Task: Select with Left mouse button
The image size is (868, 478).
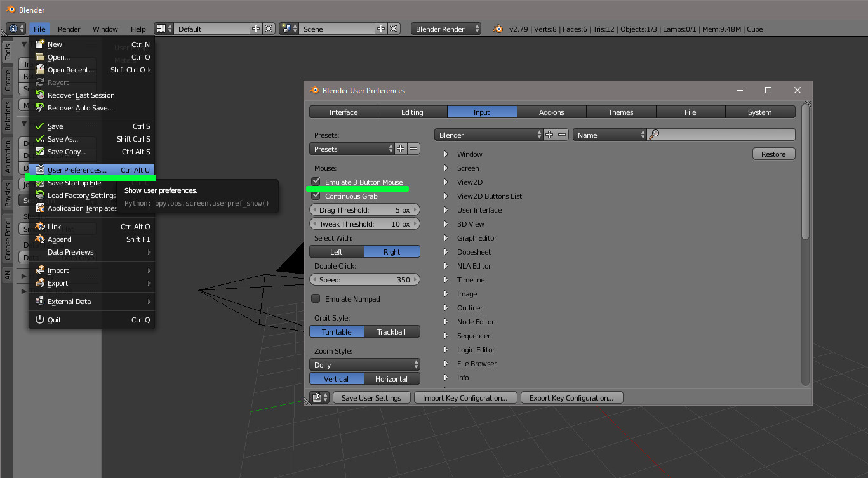Action: 337,252
